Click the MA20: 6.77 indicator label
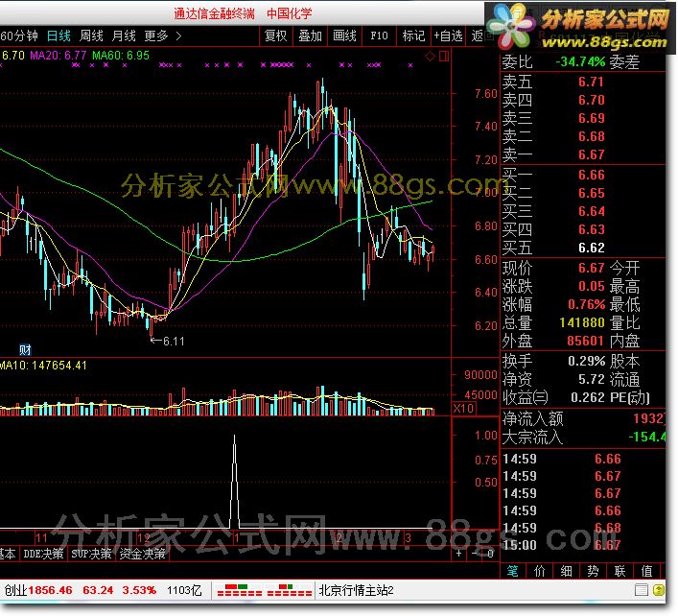The width and height of the screenshot is (678, 616). point(58,56)
